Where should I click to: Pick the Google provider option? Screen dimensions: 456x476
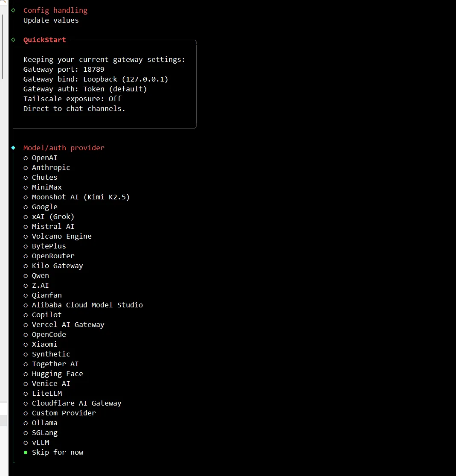(41, 207)
